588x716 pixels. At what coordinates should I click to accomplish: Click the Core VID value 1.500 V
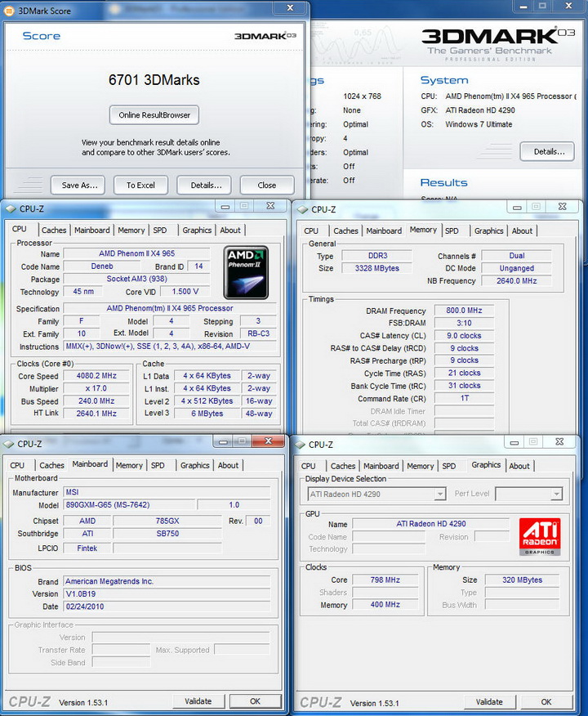point(185,291)
